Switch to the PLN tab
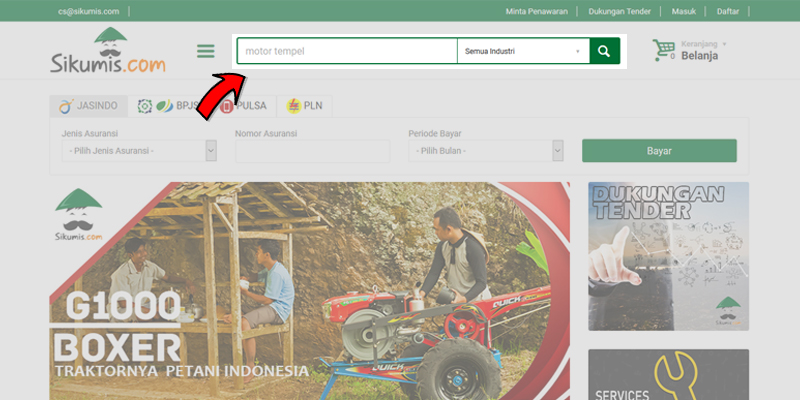This screenshot has width=800, height=400. click(x=304, y=106)
